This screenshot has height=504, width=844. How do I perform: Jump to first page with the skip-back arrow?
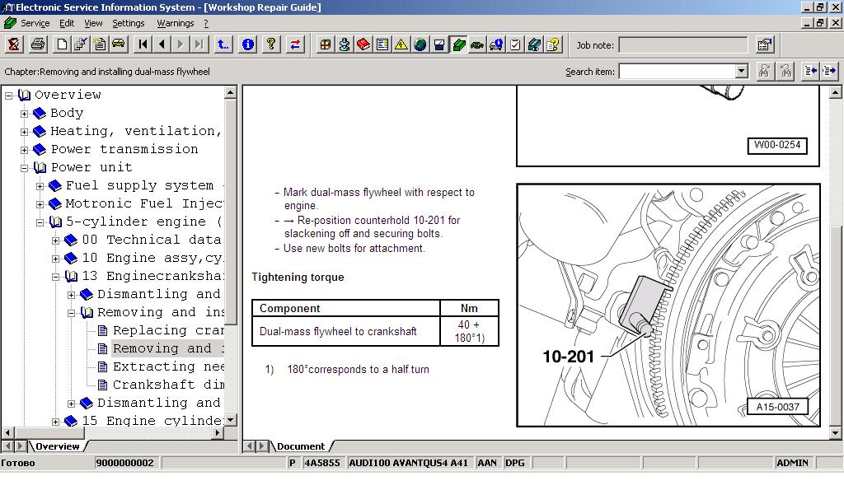(143, 44)
